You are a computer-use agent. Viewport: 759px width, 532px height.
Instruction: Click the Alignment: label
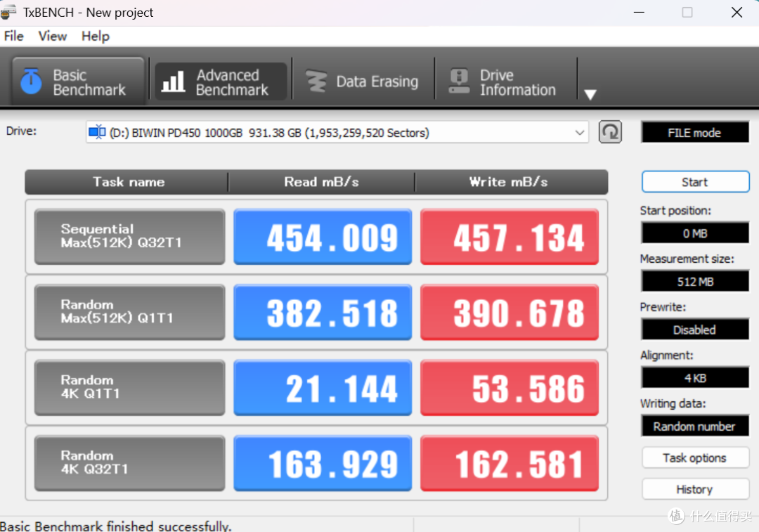pos(666,356)
